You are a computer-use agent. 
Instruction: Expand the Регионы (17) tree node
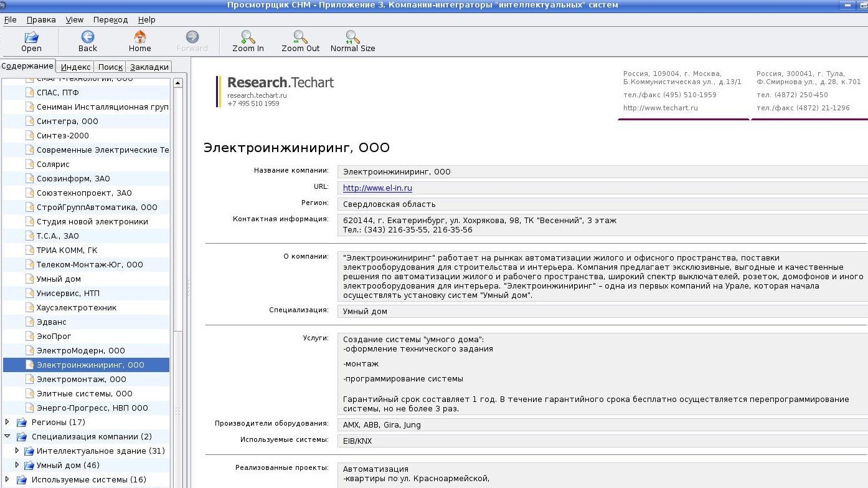[x=7, y=423]
